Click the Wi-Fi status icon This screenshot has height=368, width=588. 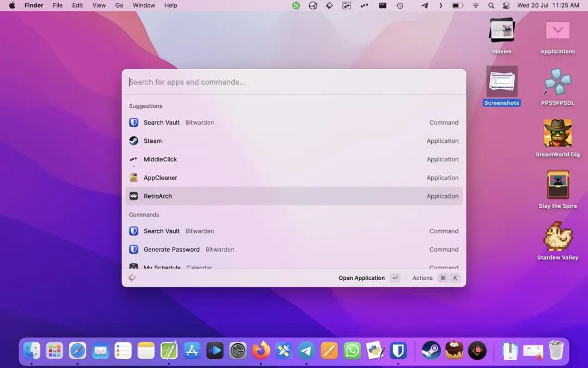tap(476, 5)
